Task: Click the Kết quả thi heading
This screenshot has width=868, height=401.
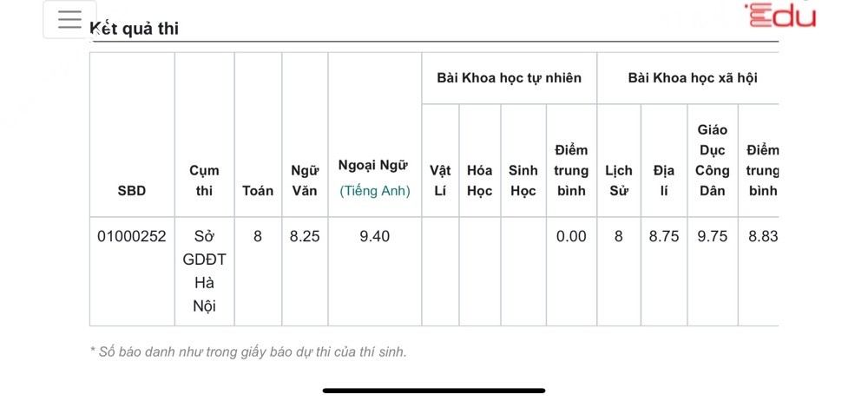Action: 135,29
